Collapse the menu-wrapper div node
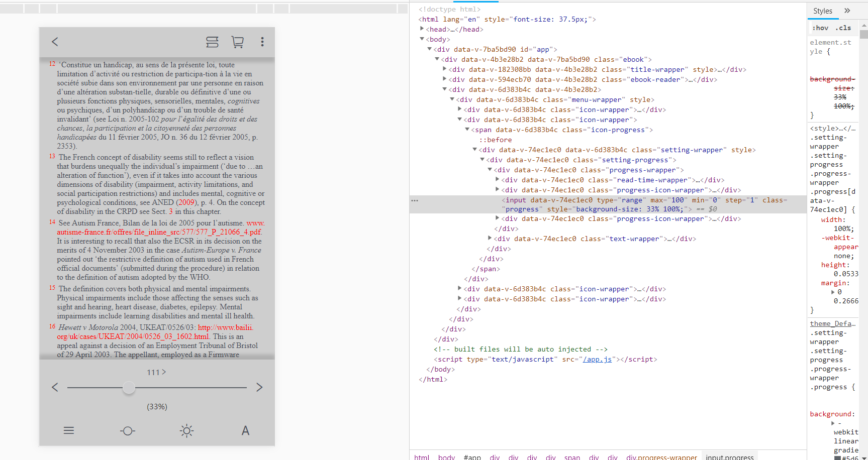 (x=452, y=99)
